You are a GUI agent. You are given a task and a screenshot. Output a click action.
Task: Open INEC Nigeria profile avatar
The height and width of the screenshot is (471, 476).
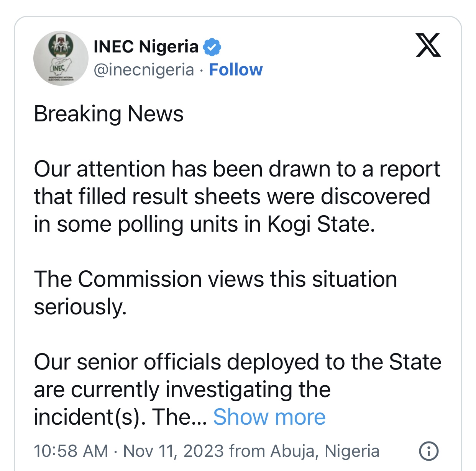pyautogui.click(x=61, y=58)
